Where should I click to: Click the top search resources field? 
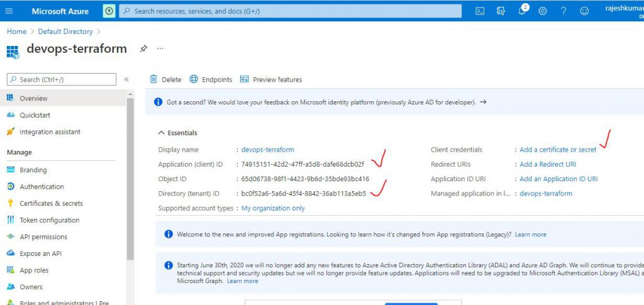(x=289, y=11)
